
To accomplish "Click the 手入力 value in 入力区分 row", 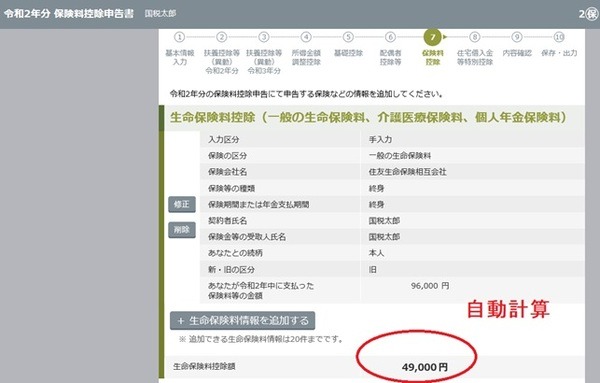I will click(380, 140).
